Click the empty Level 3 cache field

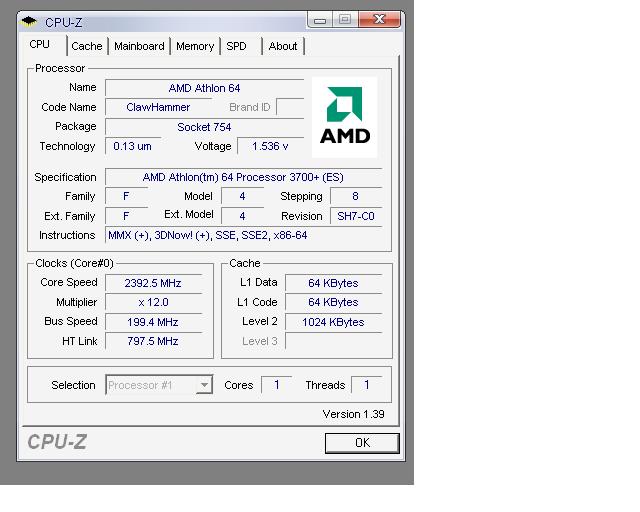tap(333, 341)
